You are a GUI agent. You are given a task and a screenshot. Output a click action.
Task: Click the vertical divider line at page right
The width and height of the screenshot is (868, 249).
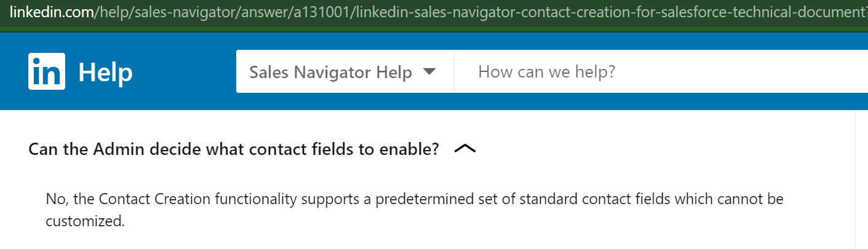(x=855, y=180)
